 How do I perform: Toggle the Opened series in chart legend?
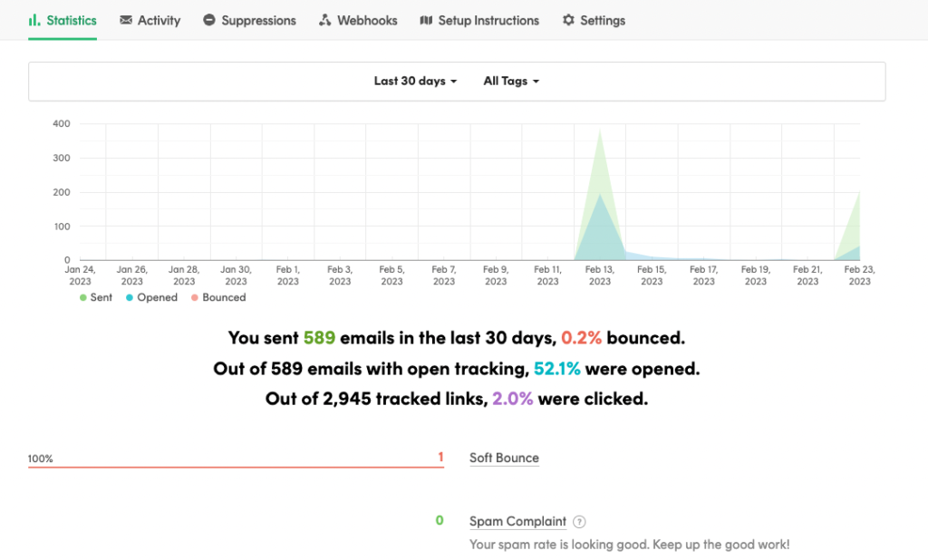(x=151, y=297)
